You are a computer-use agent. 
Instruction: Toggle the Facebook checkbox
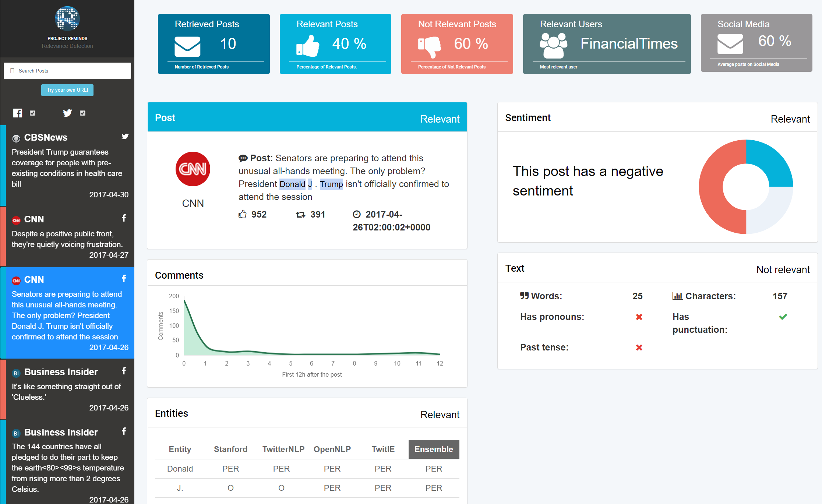[33, 113]
